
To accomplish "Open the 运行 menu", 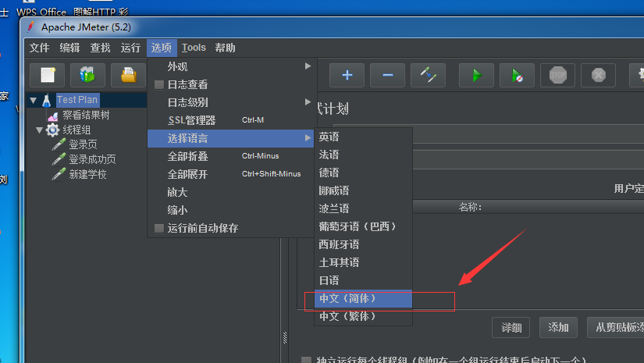I will pos(130,48).
